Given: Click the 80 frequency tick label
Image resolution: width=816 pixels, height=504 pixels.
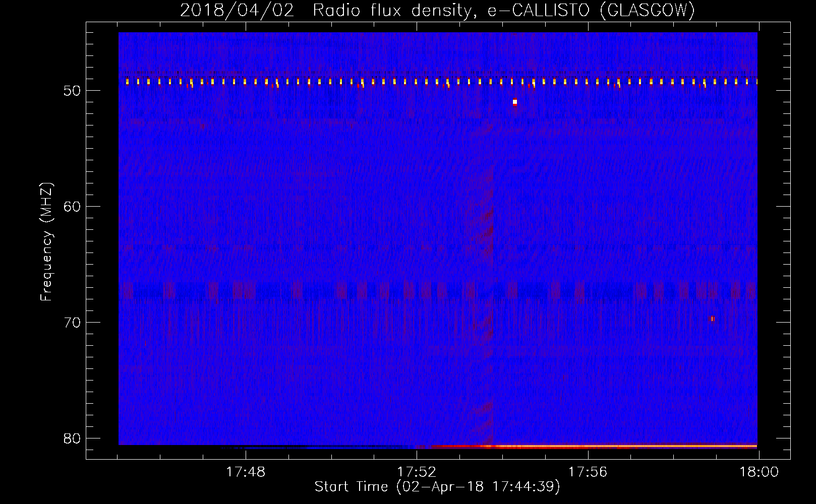Looking at the screenshot, I should (x=72, y=438).
